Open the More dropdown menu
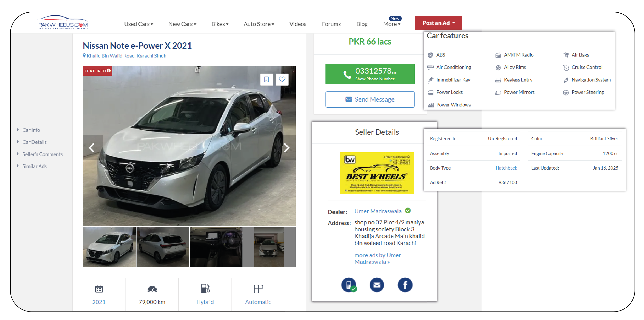 392,24
